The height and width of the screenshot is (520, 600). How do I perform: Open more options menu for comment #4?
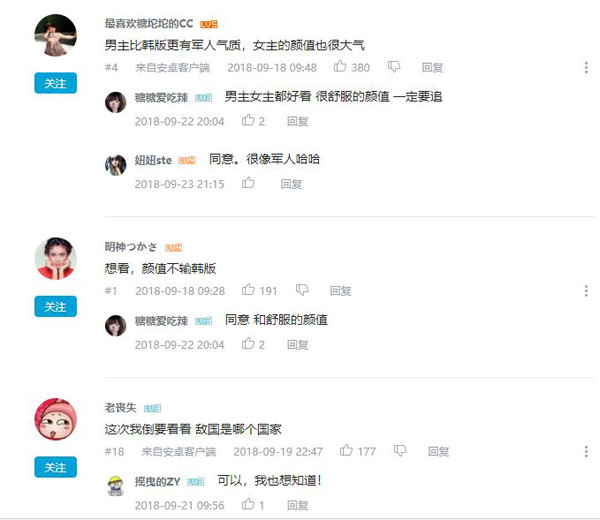(x=586, y=68)
